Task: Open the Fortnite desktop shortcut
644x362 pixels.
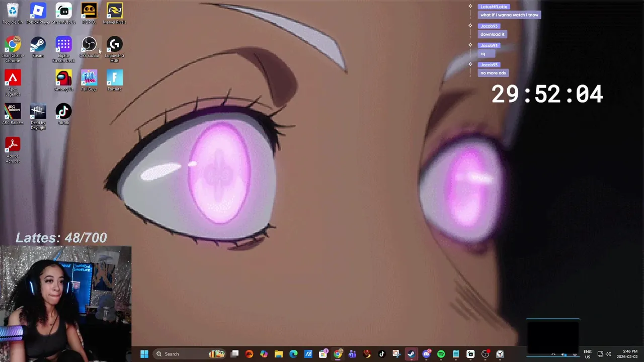Action: [x=114, y=80]
